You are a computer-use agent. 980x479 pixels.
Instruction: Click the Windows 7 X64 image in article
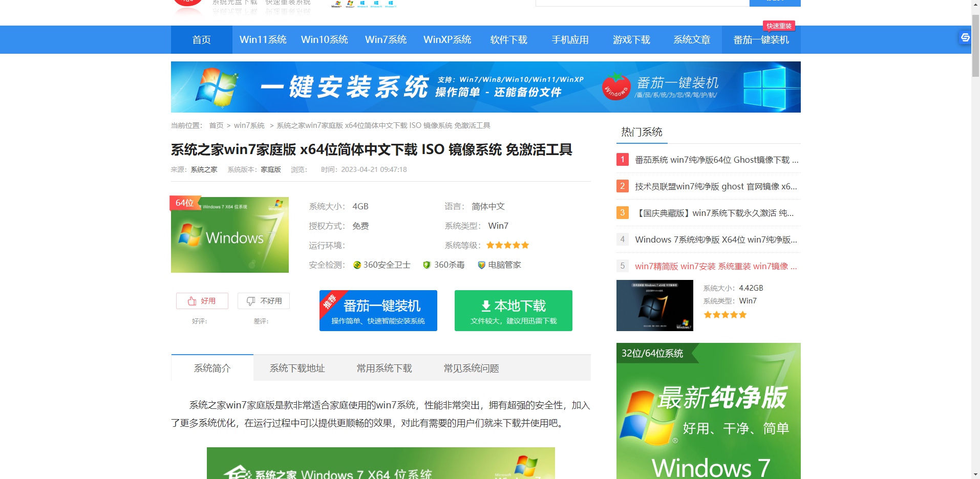tap(381, 463)
